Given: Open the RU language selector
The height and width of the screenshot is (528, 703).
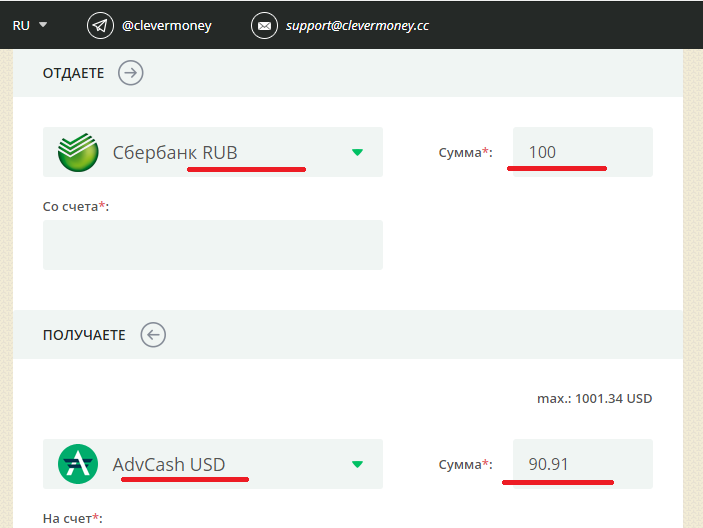Looking at the screenshot, I should (29, 26).
